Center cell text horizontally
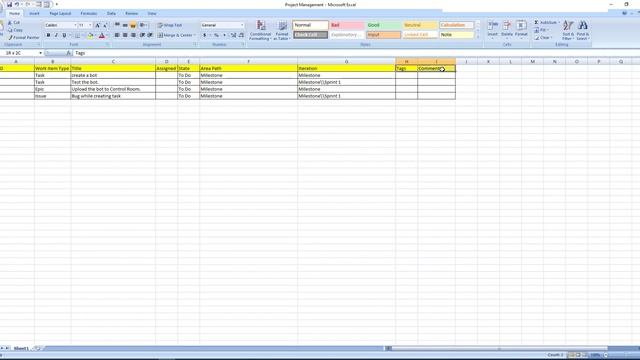Viewport: 640px width, 360px height. click(x=125, y=35)
